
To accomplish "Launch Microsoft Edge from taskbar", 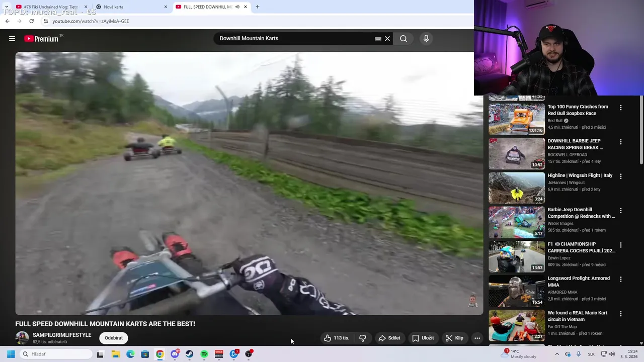I will pos(130,354).
